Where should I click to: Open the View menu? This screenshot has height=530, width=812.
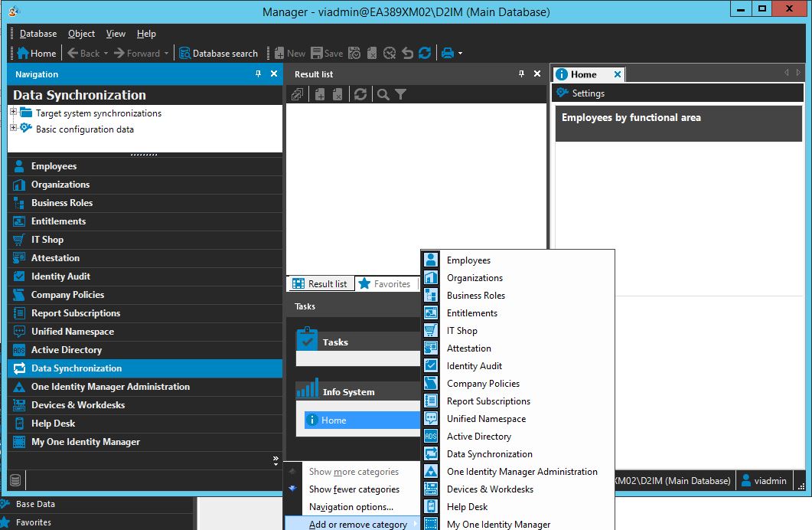point(116,34)
